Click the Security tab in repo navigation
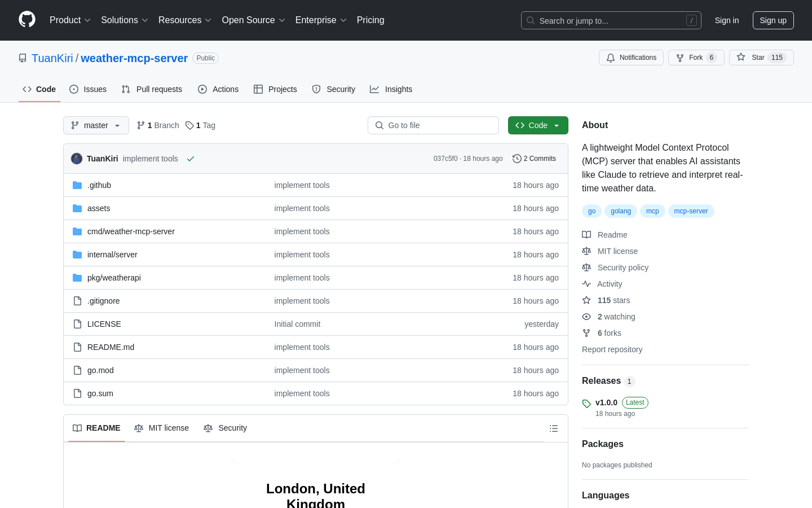This screenshot has height=508, width=812. [334, 89]
